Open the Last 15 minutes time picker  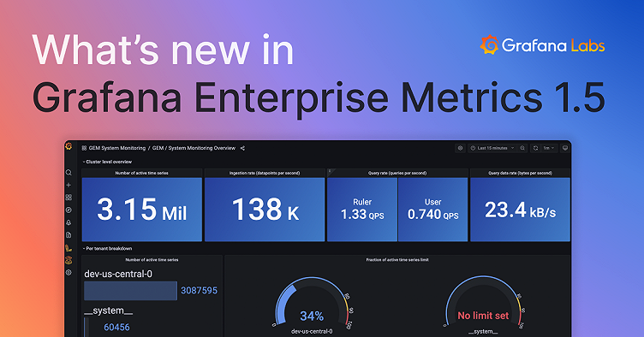tap(492, 148)
